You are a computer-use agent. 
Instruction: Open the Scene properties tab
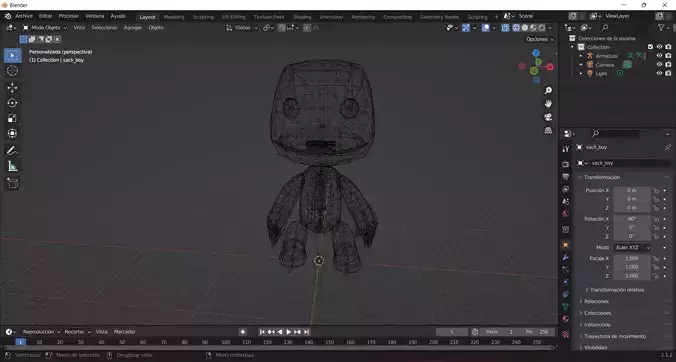coord(566,201)
